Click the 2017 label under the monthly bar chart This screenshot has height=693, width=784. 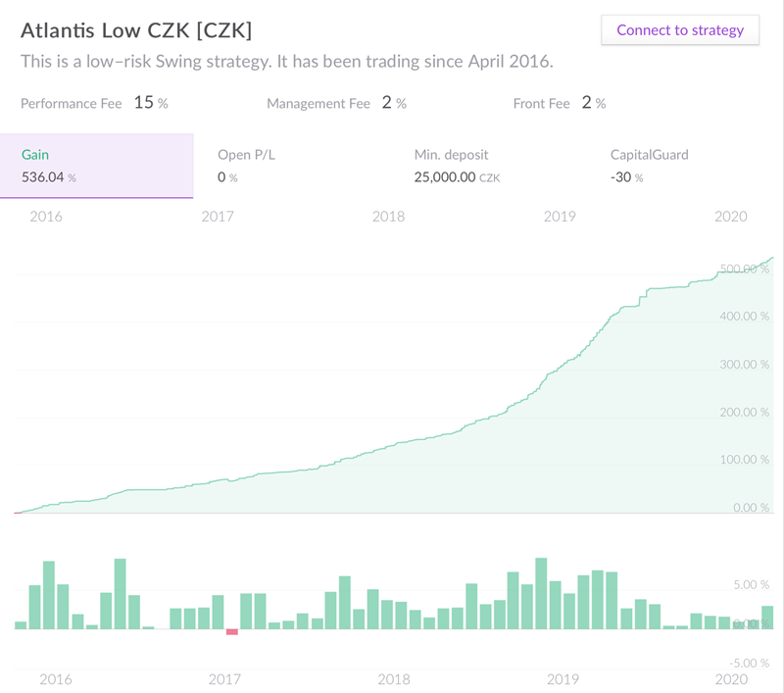coord(224,679)
